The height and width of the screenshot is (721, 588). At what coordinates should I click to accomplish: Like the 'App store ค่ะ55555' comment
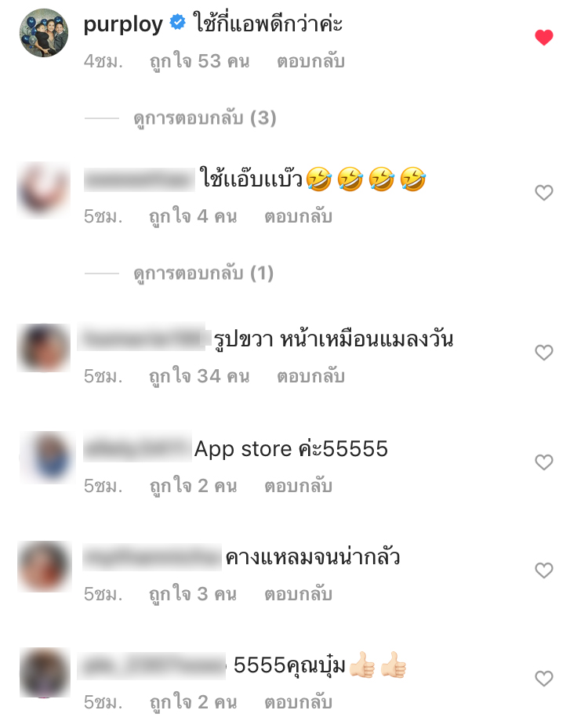point(544,462)
